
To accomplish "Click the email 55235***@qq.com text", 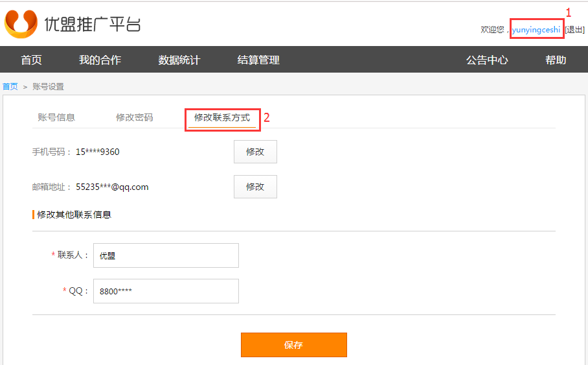I will 112,187.
